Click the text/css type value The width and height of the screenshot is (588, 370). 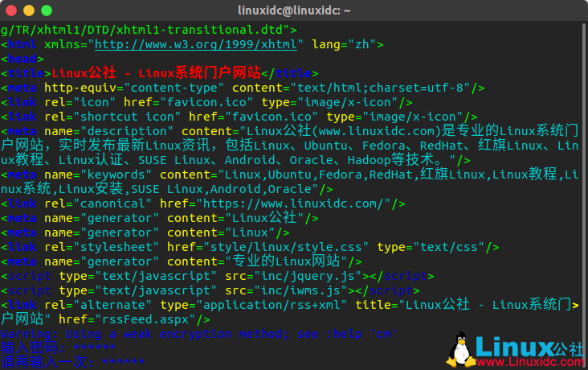coord(448,247)
